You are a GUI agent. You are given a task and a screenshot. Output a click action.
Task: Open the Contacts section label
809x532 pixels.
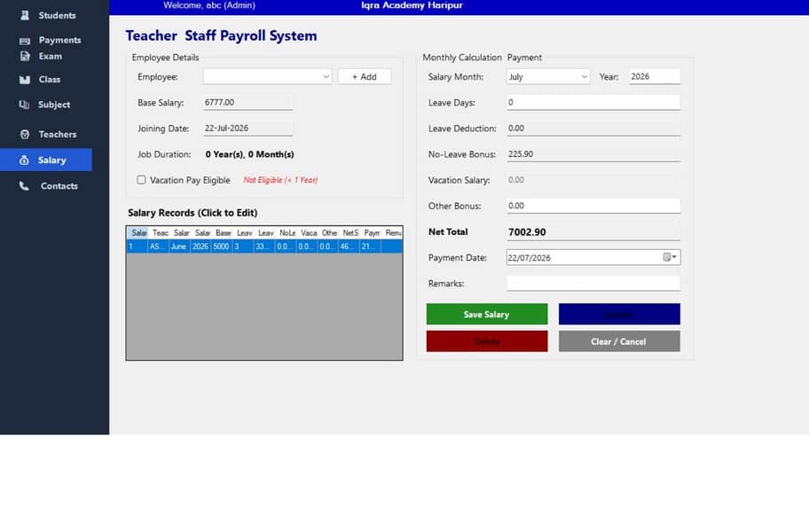[59, 186]
